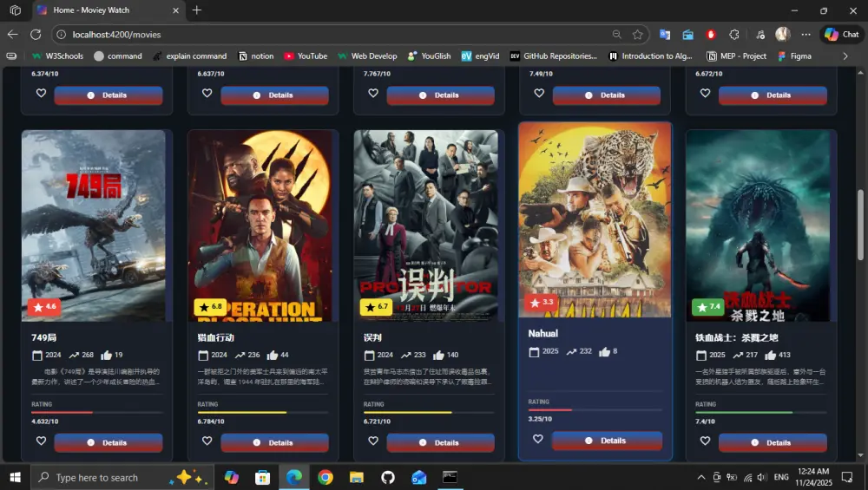Reload the page with refresh icon
Viewport: 868px width, 490px height.
coord(36,35)
